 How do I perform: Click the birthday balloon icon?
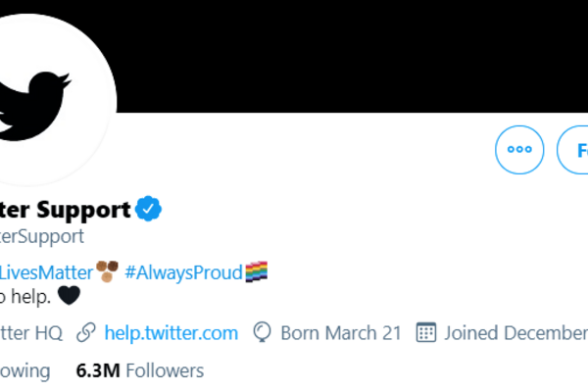[263, 333]
